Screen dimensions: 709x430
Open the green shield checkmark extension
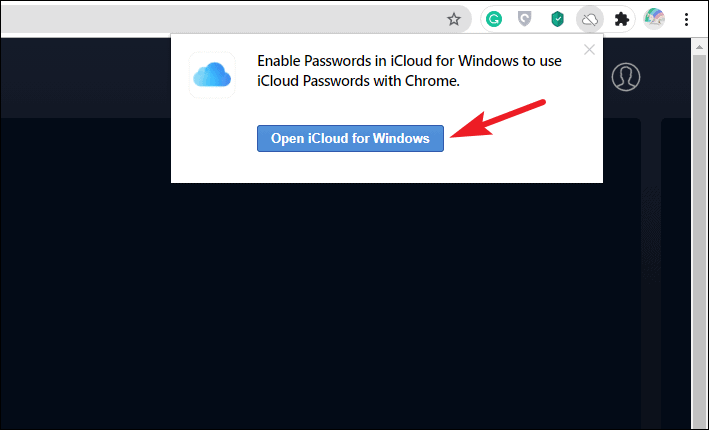point(557,19)
